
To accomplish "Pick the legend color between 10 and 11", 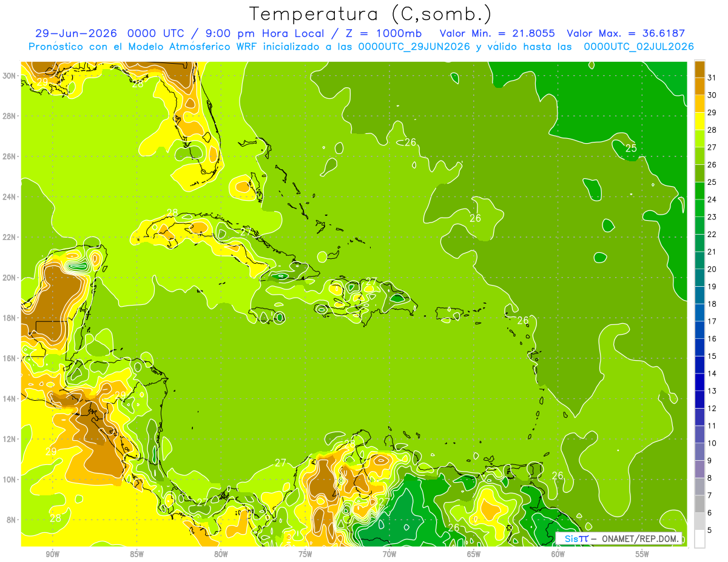I will (699, 435).
